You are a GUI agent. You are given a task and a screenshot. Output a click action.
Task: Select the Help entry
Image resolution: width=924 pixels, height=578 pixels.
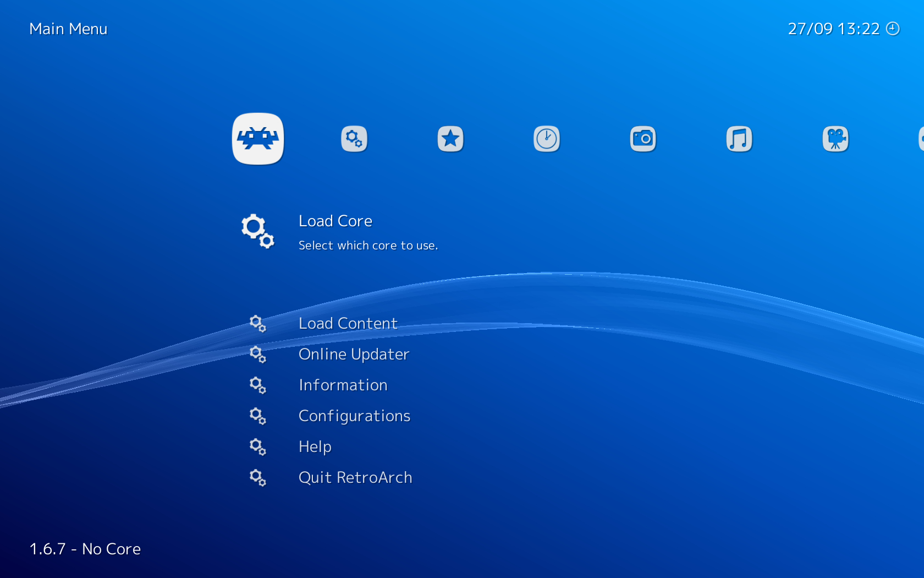(x=315, y=446)
